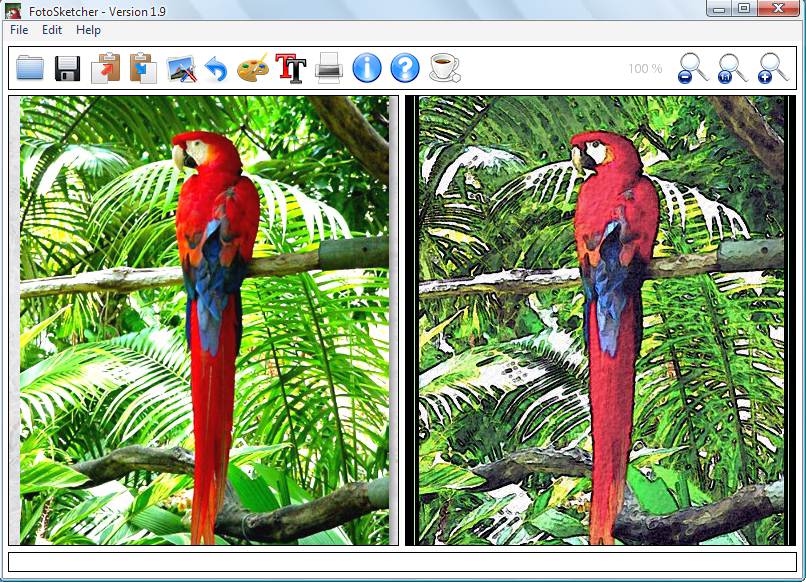
Task: Click the coffee cup donate icon
Action: (x=445, y=67)
